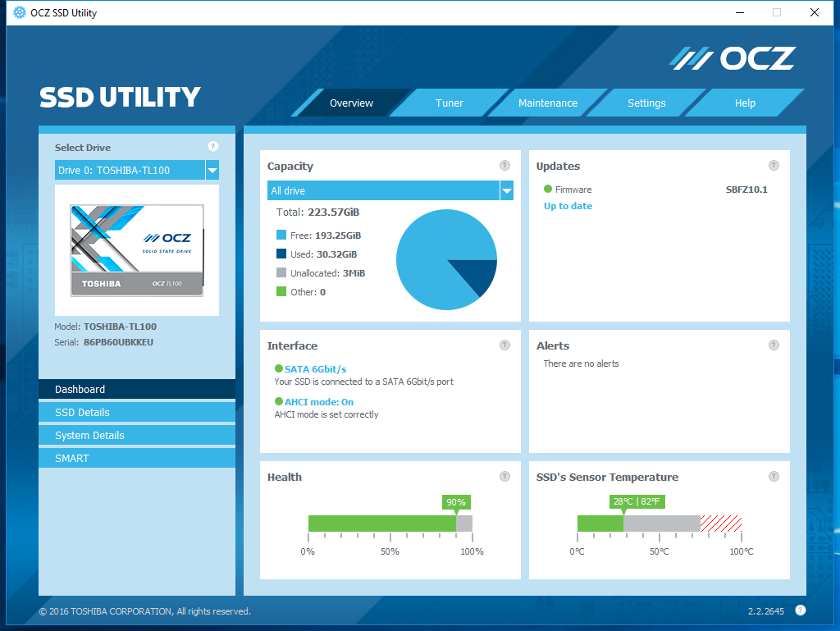The height and width of the screenshot is (631, 840).
Task: Switch to the Tuner tab
Action: click(x=450, y=103)
